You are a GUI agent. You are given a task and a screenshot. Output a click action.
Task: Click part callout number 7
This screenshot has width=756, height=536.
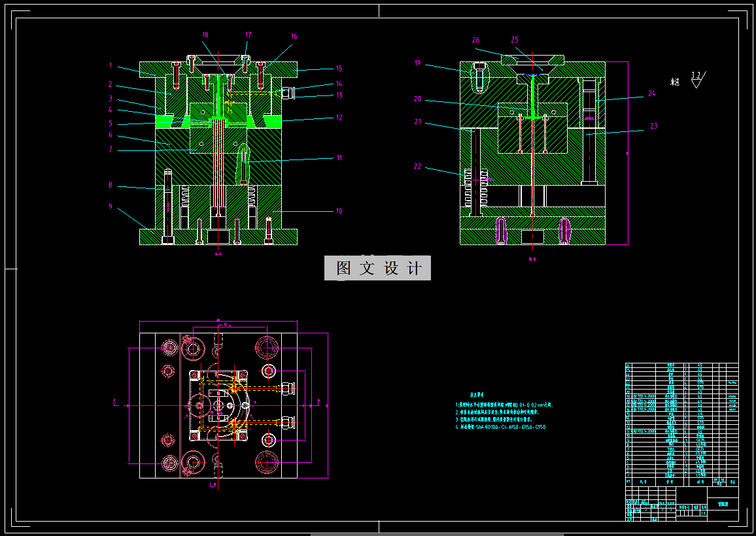tap(111, 150)
